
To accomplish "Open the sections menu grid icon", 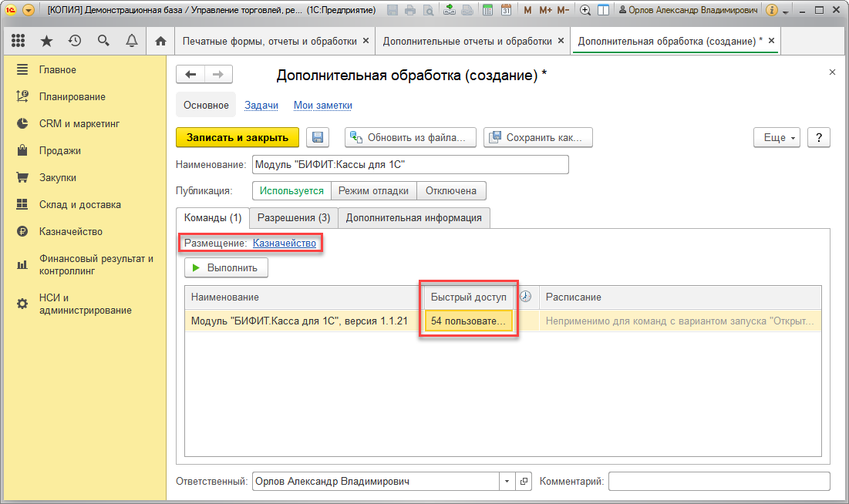I will 18,41.
